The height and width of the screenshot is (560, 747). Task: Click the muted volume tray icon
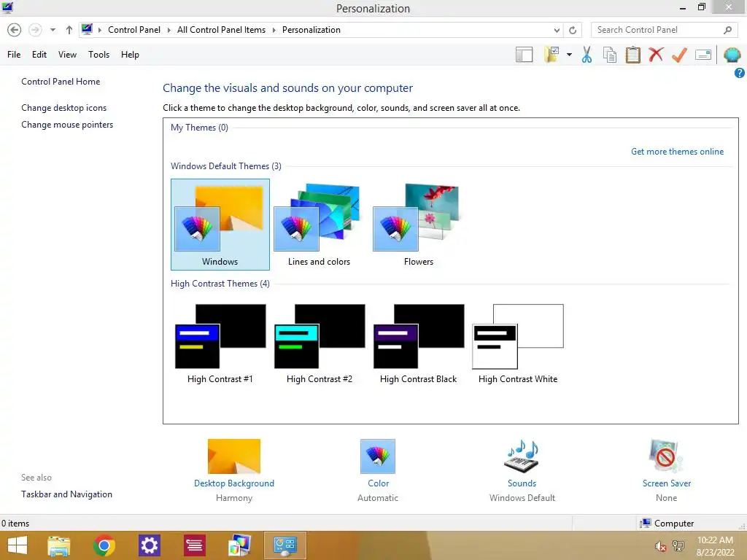click(x=660, y=546)
